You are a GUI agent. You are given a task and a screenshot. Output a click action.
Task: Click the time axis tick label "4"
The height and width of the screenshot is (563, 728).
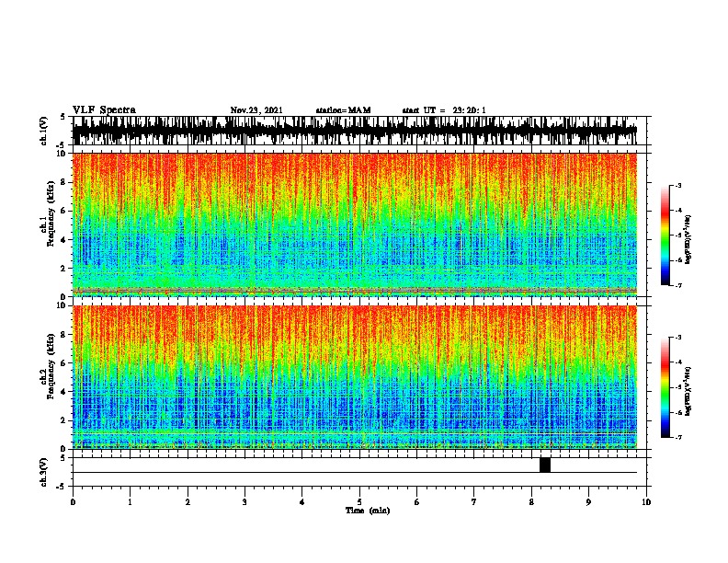tap(302, 502)
